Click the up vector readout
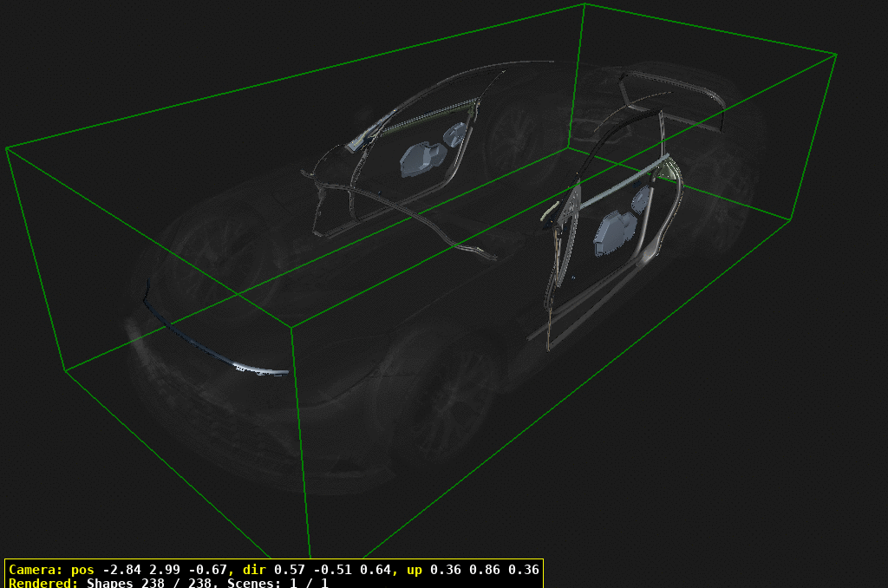 pos(481,571)
